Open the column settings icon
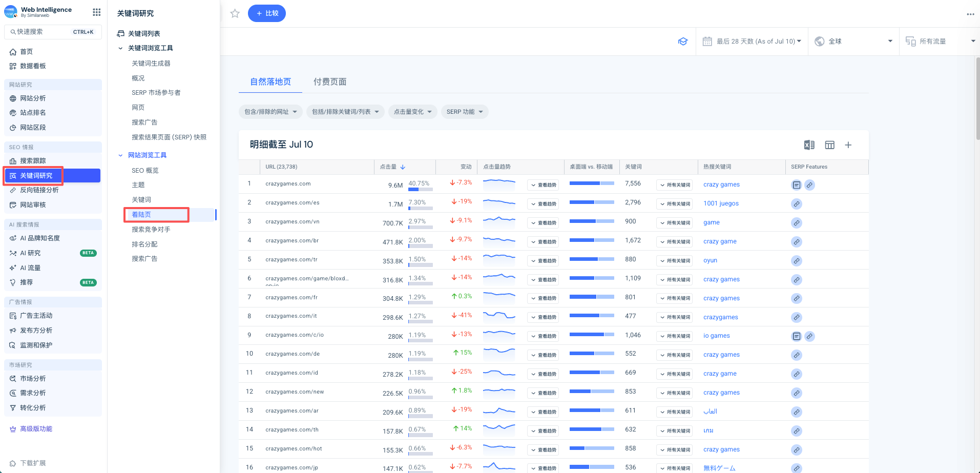 click(829, 145)
